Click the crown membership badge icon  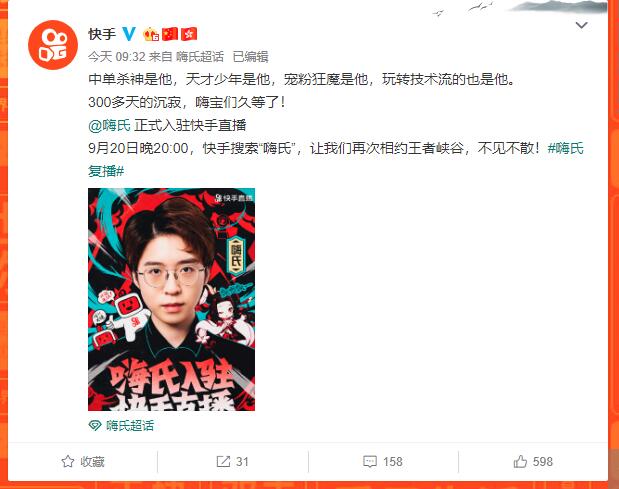(151, 35)
